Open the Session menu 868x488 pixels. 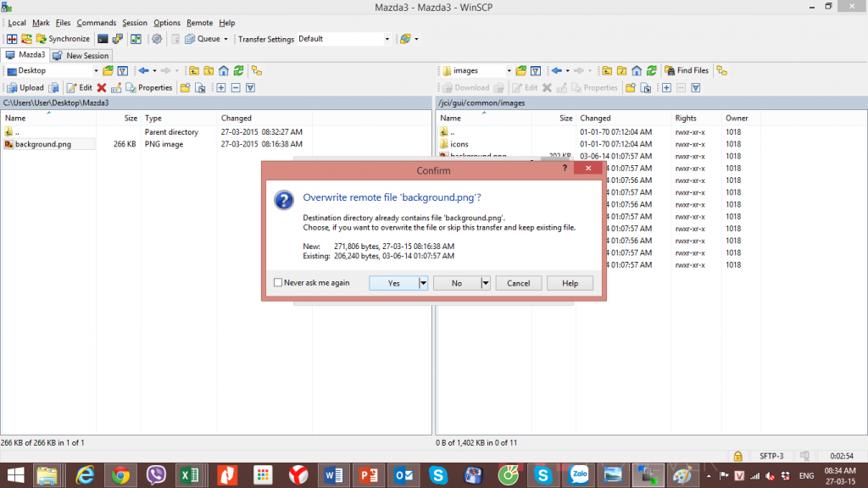pyautogui.click(x=135, y=23)
